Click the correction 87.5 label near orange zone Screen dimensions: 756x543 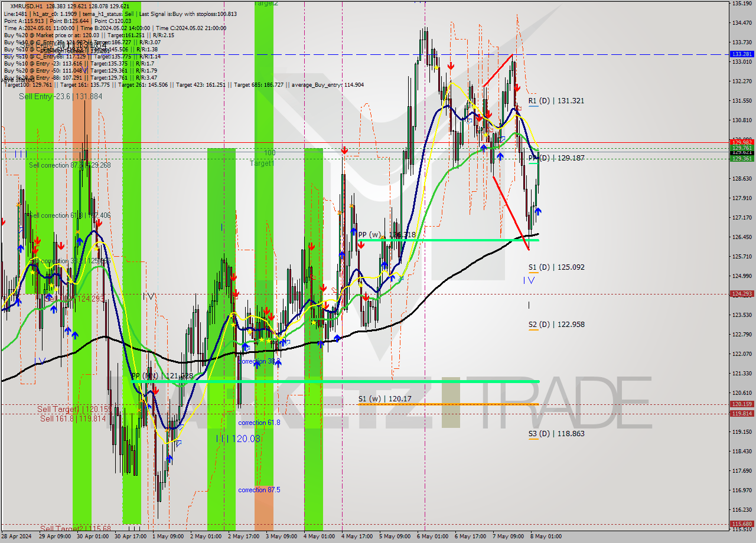259,490
